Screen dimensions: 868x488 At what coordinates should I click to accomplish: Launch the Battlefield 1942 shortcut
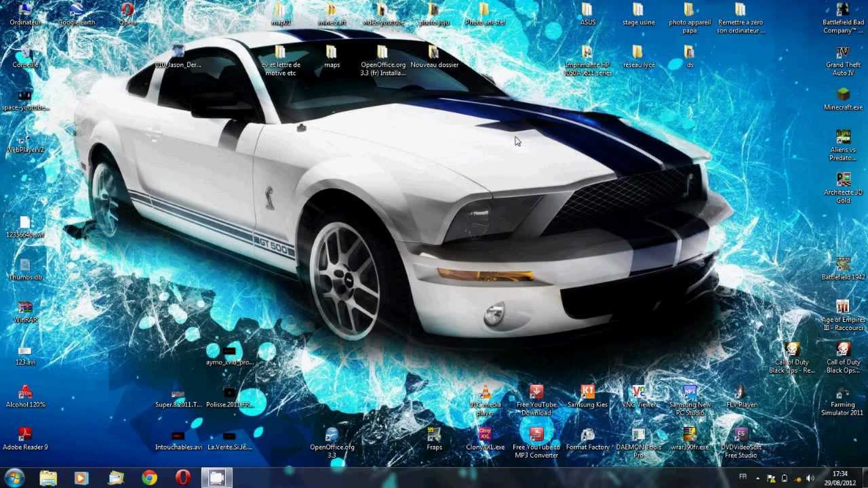point(843,269)
